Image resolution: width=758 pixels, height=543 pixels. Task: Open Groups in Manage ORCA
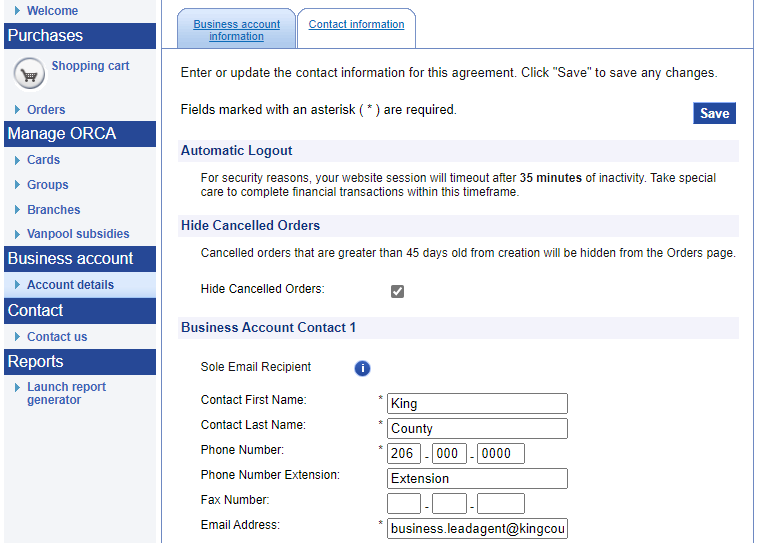pos(48,185)
